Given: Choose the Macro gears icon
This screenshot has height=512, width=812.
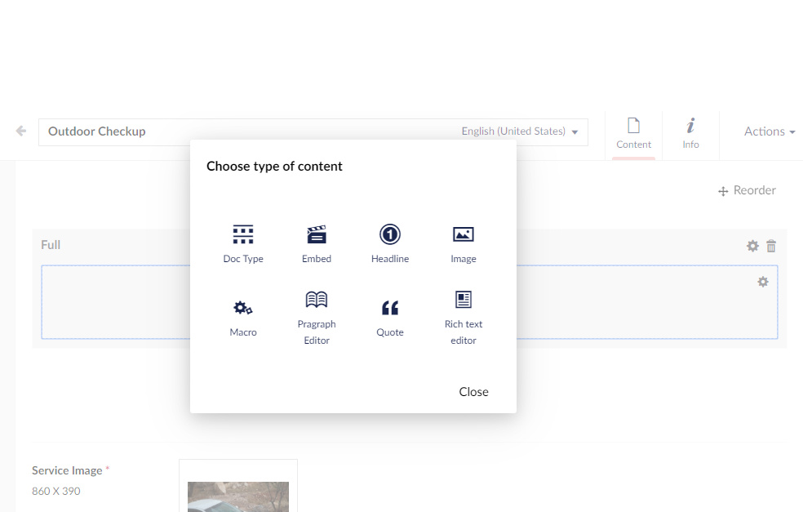Looking at the screenshot, I should point(243,309).
